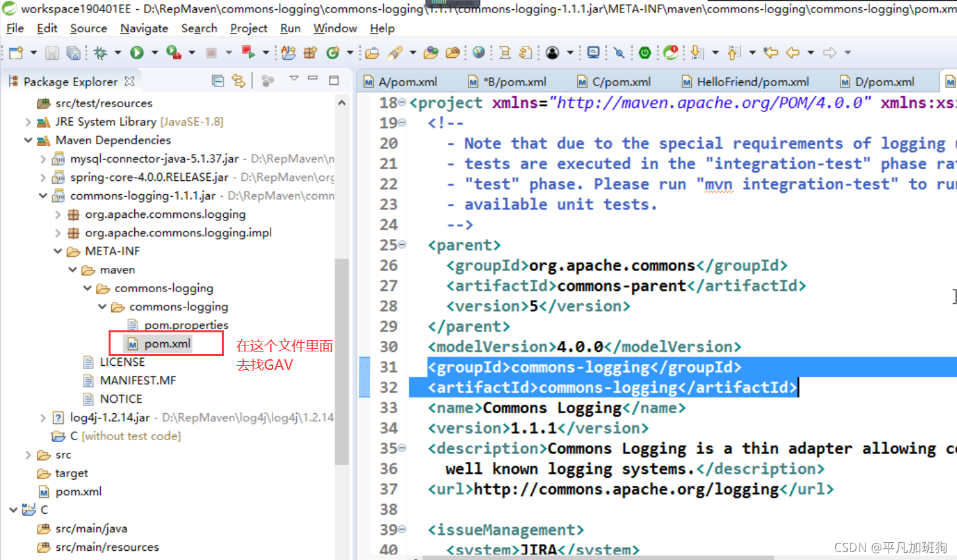Toggle Link with Editor in Package Explorer
The height and width of the screenshot is (560, 957).
pyautogui.click(x=238, y=81)
